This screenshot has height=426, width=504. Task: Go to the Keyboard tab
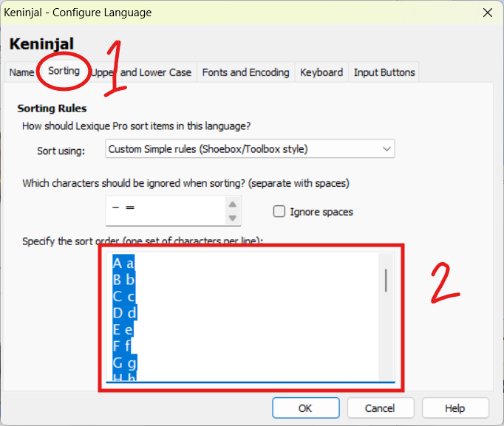321,72
